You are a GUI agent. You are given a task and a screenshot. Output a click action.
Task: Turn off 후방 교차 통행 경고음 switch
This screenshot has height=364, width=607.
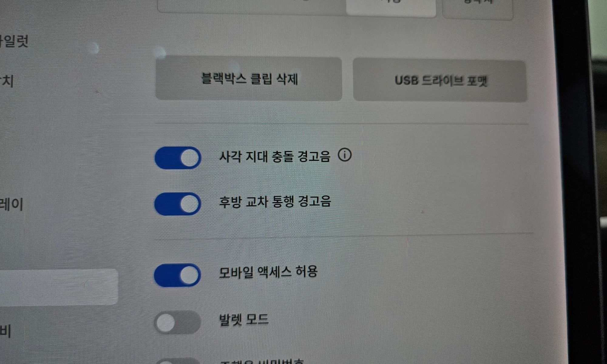(178, 204)
